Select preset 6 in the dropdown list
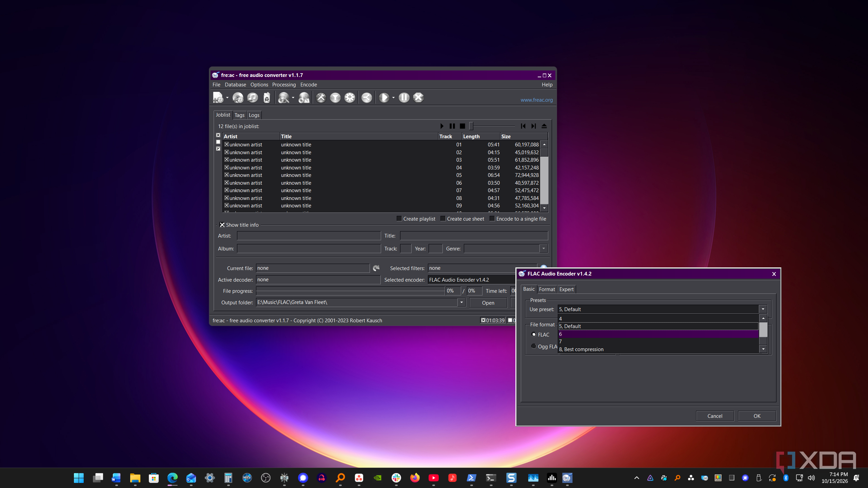The image size is (868, 488). tap(658, 334)
